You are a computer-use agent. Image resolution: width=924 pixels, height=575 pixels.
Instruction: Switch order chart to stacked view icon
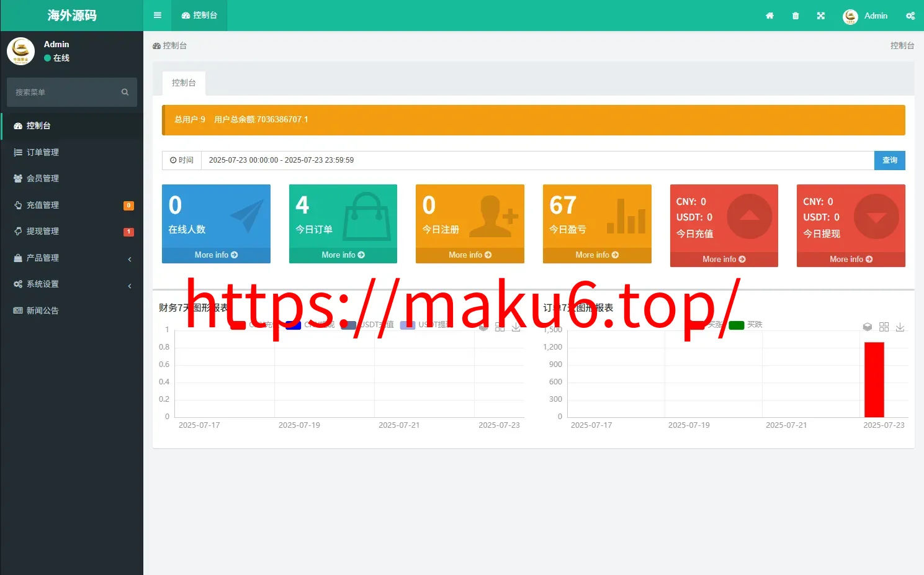[868, 327]
